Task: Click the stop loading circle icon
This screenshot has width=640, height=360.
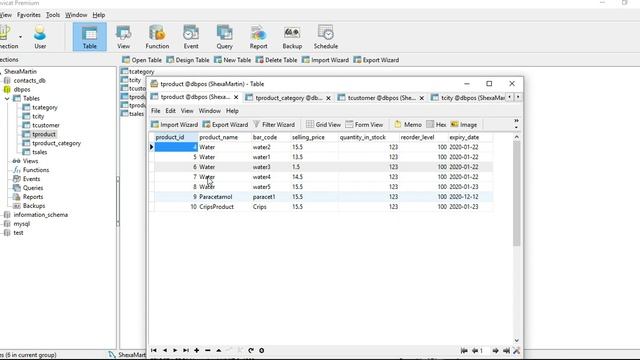Action: coord(262,350)
